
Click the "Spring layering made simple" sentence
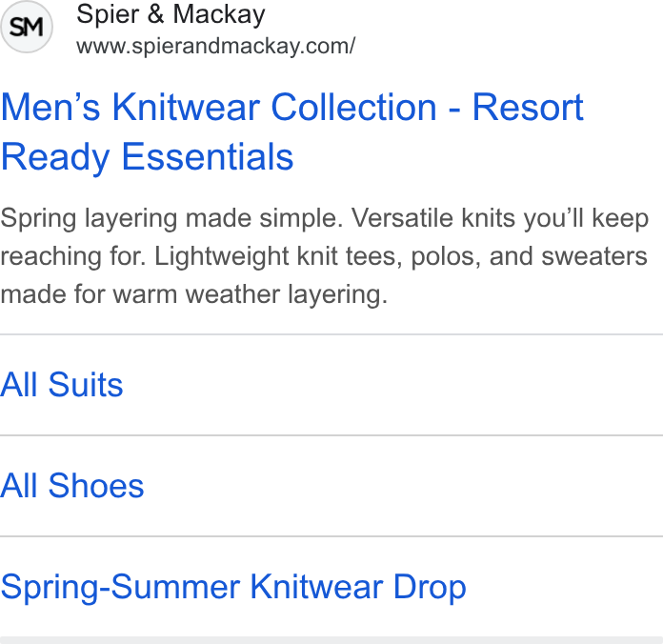171,219
